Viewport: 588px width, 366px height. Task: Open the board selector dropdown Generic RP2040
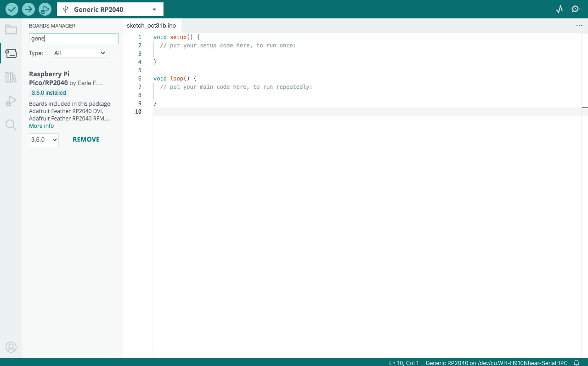pyautogui.click(x=110, y=9)
